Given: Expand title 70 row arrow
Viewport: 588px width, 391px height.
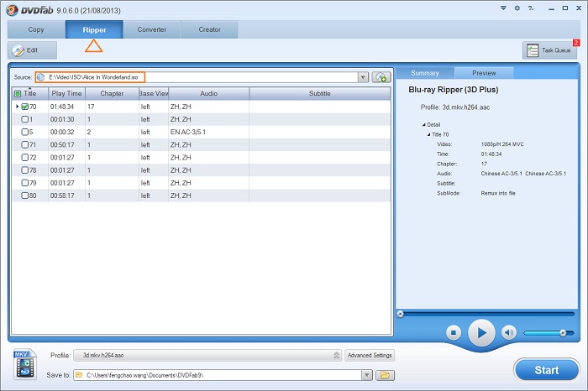Looking at the screenshot, I should (x=18, y=107).
